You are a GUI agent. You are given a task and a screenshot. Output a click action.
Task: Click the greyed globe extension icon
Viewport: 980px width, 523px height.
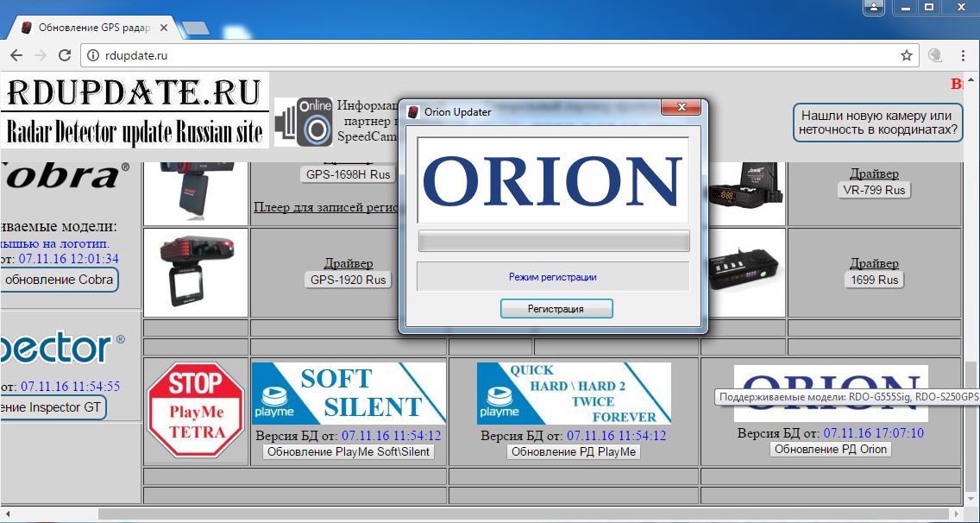point(935,56)
